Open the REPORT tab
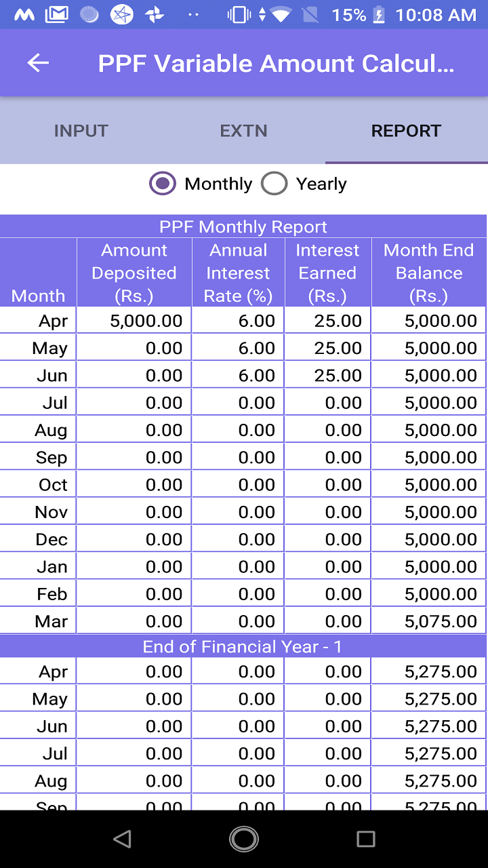Viewport: 488px width, 868px height. click(x=407, y=130)
